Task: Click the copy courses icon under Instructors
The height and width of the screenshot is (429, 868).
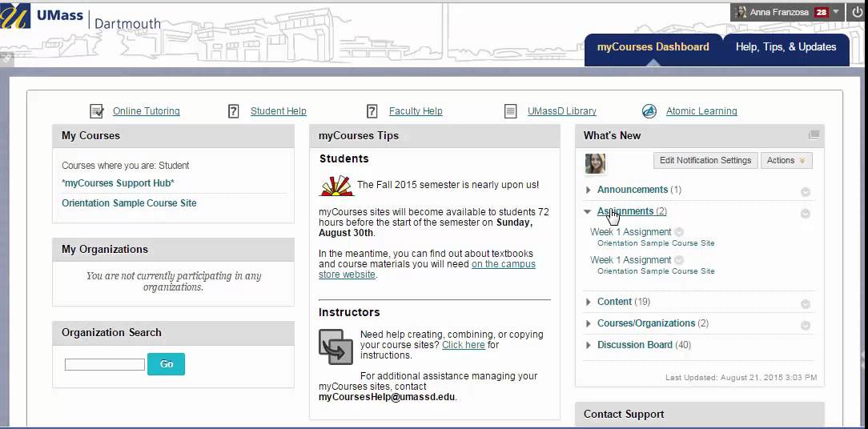Action: click(x=336, y=347)
